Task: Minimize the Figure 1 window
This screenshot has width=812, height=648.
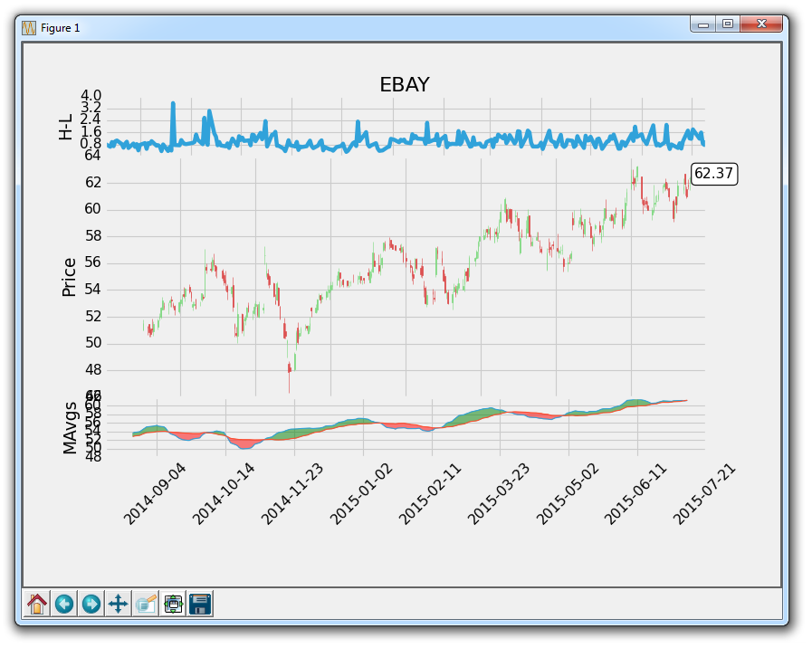Action: pyautogui.click(x=703, y=25)
